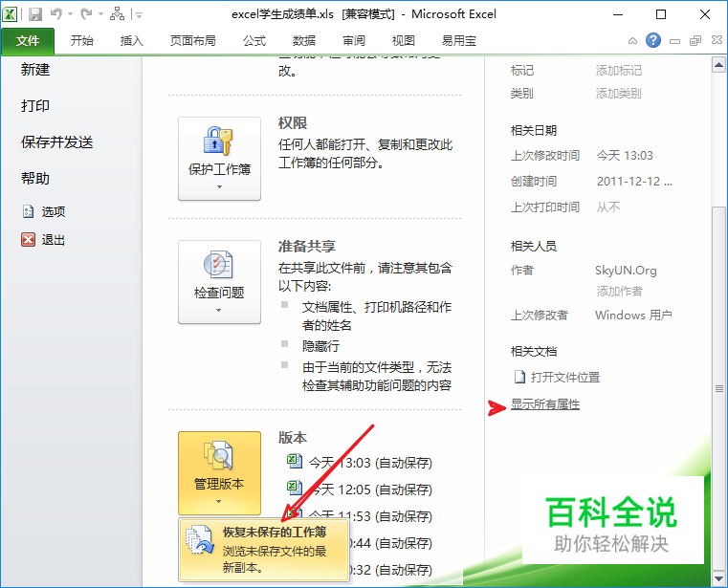Image resolution: width=728 pixels, height=588 pixels.
Task: Switch to the 插入 ribbon tab
Action: click(131, 41)
